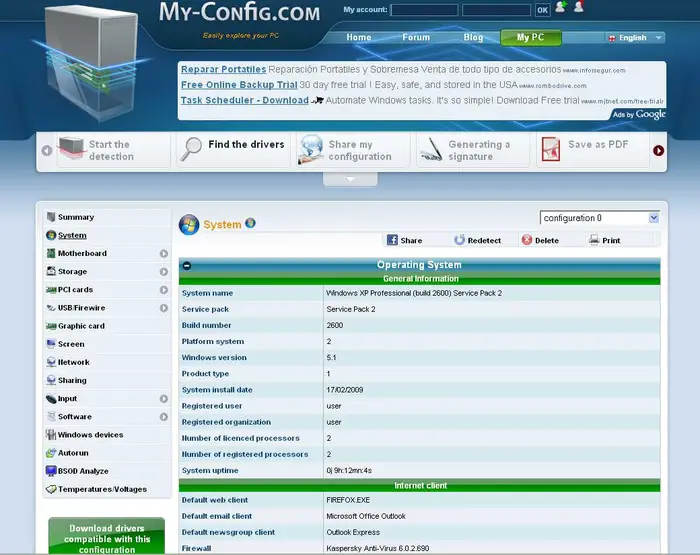Open the English language dropdown

pos(635,38)
